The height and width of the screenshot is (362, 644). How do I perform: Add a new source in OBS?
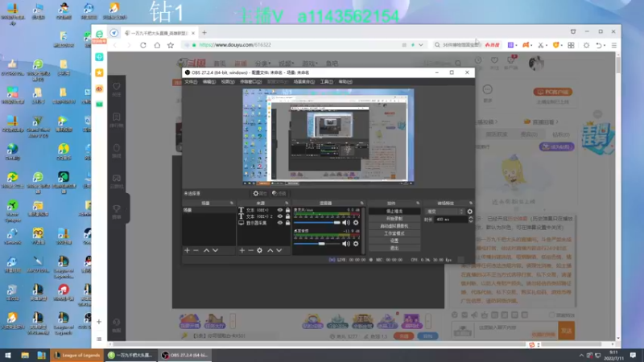point(242,250)
